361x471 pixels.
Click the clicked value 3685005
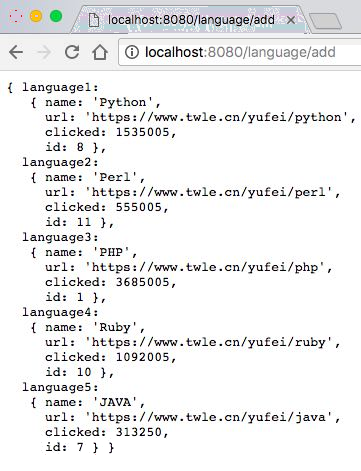(x=143, y=282)
